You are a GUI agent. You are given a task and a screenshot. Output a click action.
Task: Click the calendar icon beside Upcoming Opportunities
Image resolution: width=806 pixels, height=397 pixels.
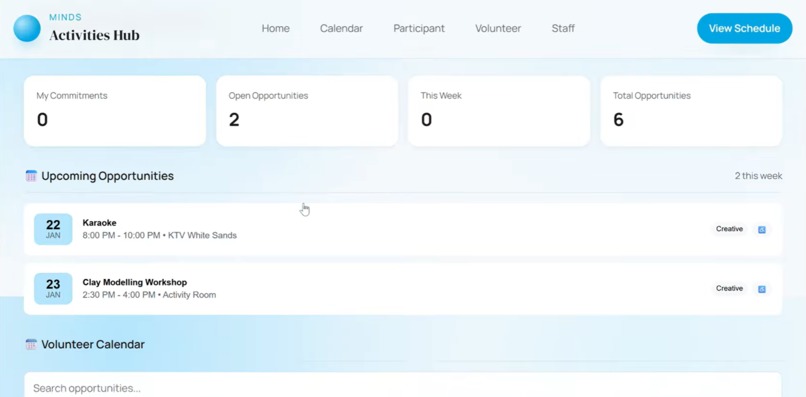31,176
